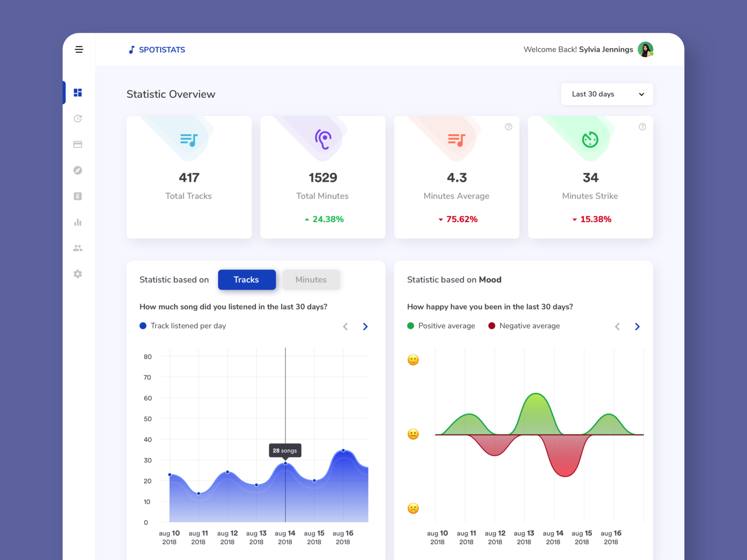747x560 pixels.
Task: Click Sylvia Jennings profile avatar
Action: [645, 50]
